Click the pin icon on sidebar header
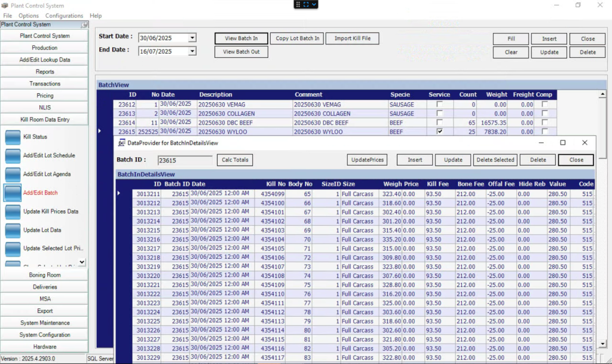The image size is (612, 364). pyautogui.click(x=84, y=25)
